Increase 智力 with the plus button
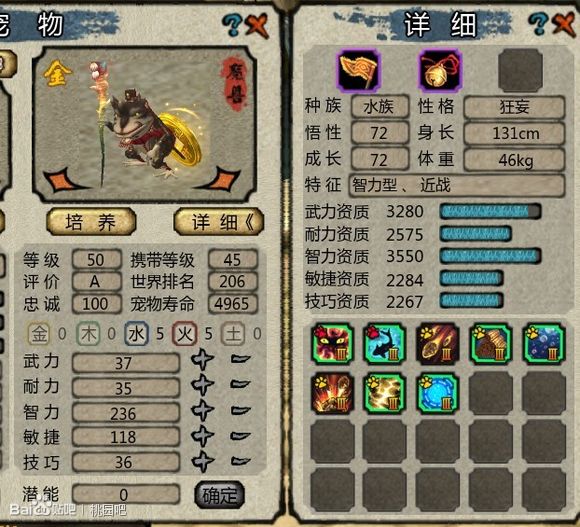Viewport: 580px width, 527px height. [202, 411]
